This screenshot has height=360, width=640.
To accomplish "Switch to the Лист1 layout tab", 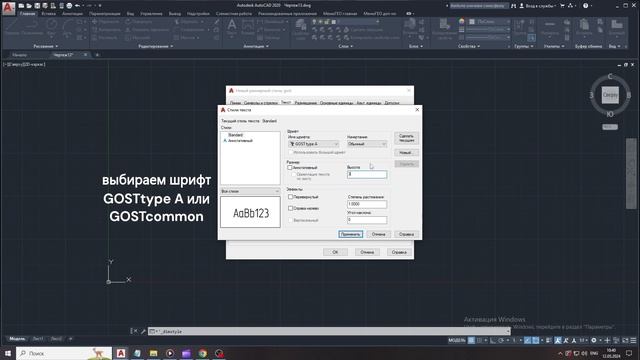I will tap(38, 339).
